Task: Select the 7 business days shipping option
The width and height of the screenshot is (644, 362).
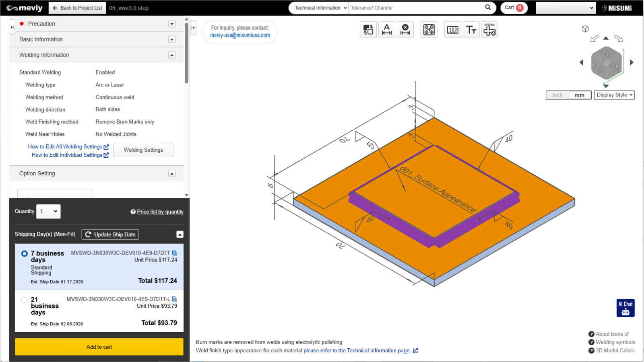Action: pyautogui.click(x=25, y=253)
